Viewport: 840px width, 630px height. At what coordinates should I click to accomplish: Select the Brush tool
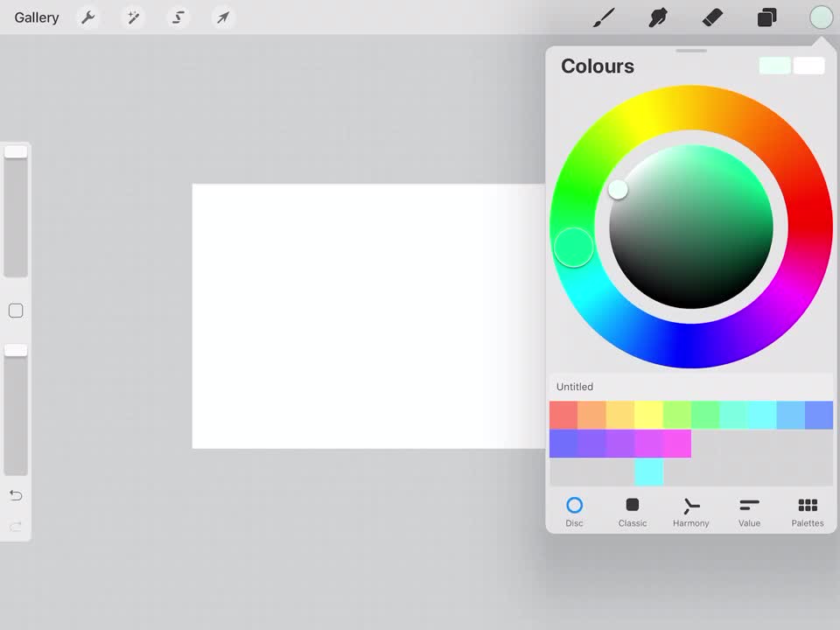pos(604,17)
